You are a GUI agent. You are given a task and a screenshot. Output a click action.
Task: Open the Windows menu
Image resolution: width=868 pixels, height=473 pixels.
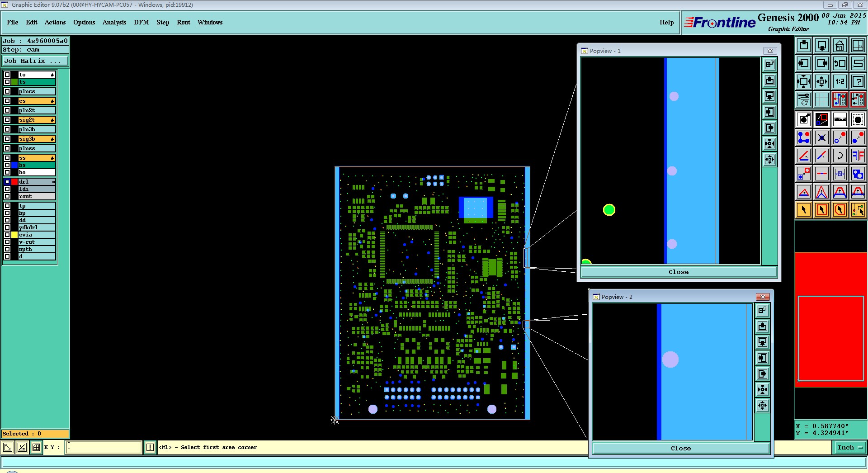(210, 22)
